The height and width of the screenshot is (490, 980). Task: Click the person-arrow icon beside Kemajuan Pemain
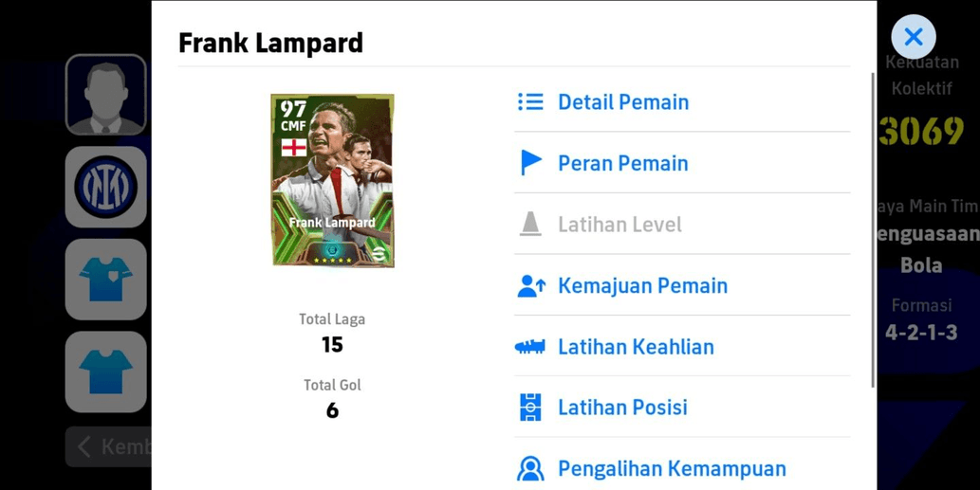click(531, 285)
